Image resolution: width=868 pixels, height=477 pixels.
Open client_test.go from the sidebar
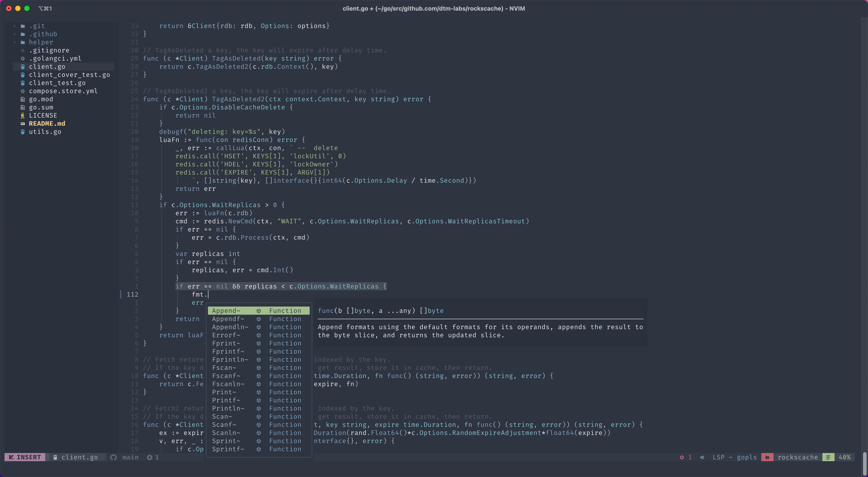[x=57, y=83]
